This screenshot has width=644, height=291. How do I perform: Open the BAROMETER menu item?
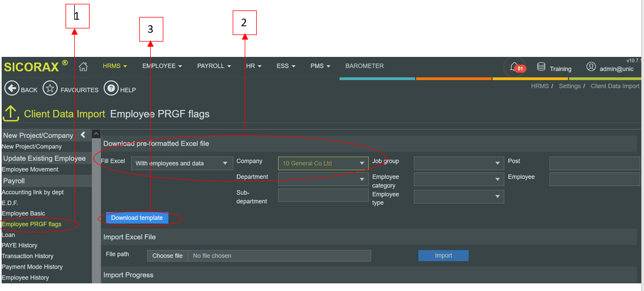pyautogui.click(x=364, y=66)
